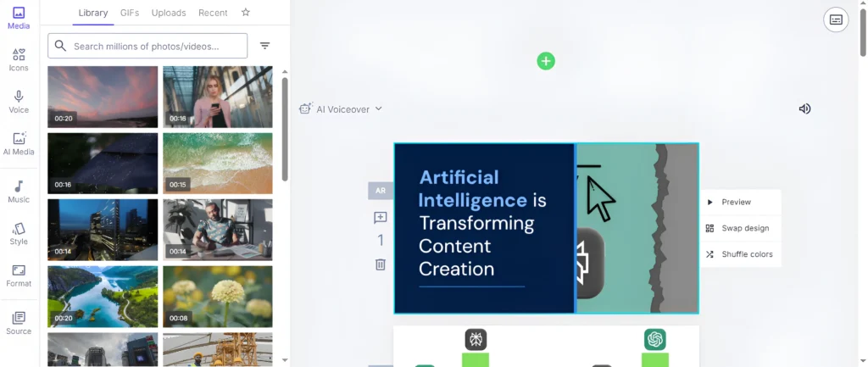Open the AI Media panel
This screenshot has height=367, width=868.
click(x=19, y=144)
